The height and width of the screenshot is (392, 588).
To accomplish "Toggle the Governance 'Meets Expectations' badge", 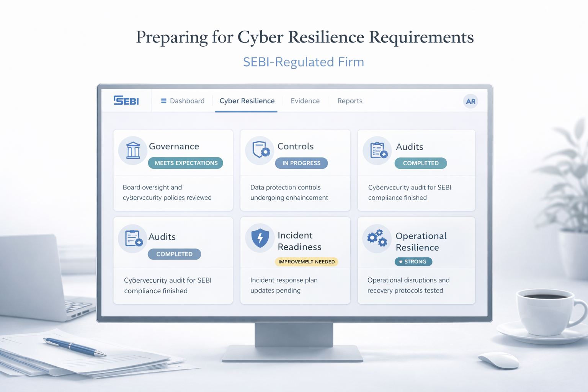I will [x=185, y=163].
